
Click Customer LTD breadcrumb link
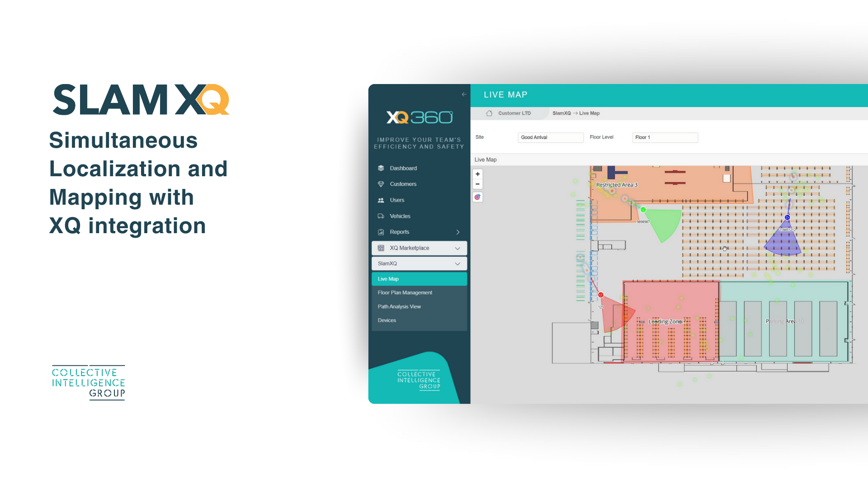pos(514,113)
